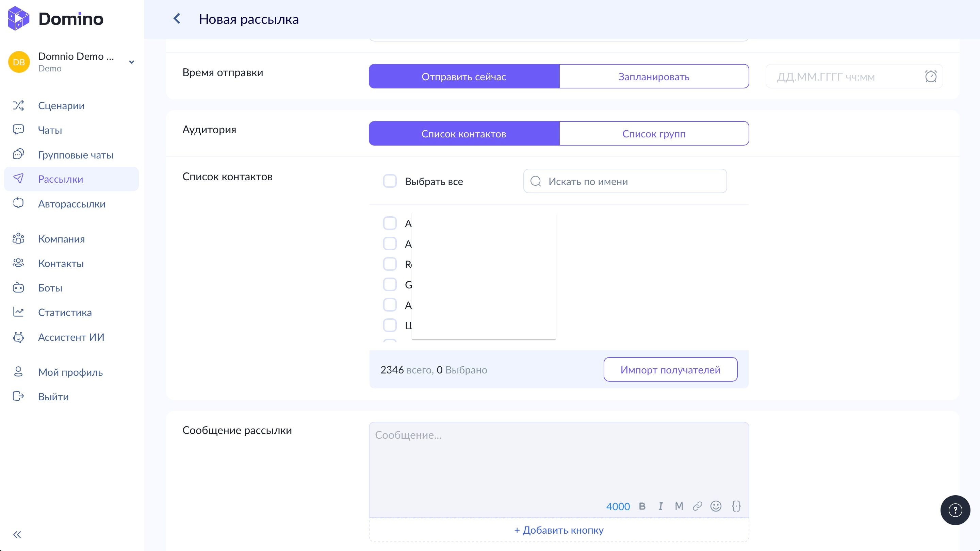Toggle bold formatting in message editor
The width and height of the screenshot is (980, 551).
pyautogui.click(x=642, y=506)
